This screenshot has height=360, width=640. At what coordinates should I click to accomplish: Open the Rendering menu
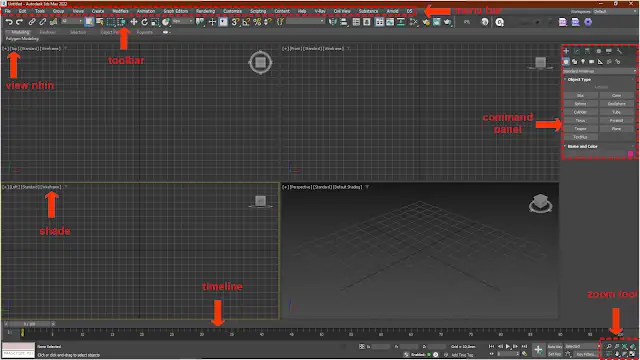coord(205,11)
